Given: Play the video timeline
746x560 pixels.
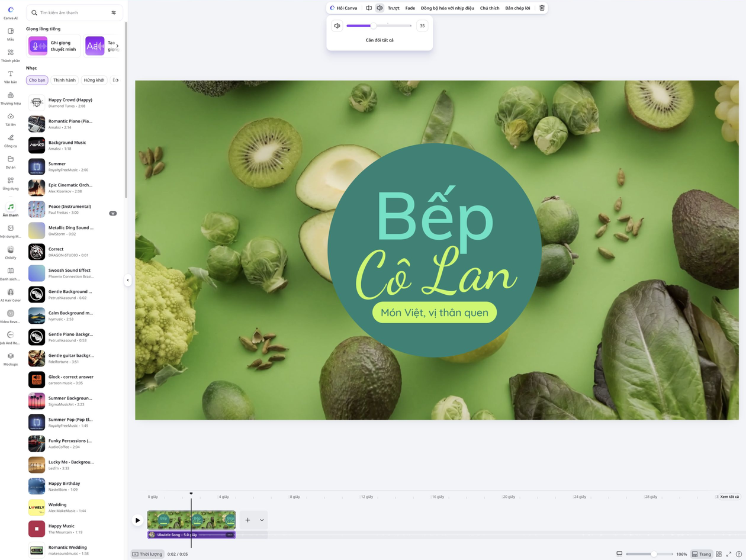Looking at the screenshot, I should click(x=137, y=520).
